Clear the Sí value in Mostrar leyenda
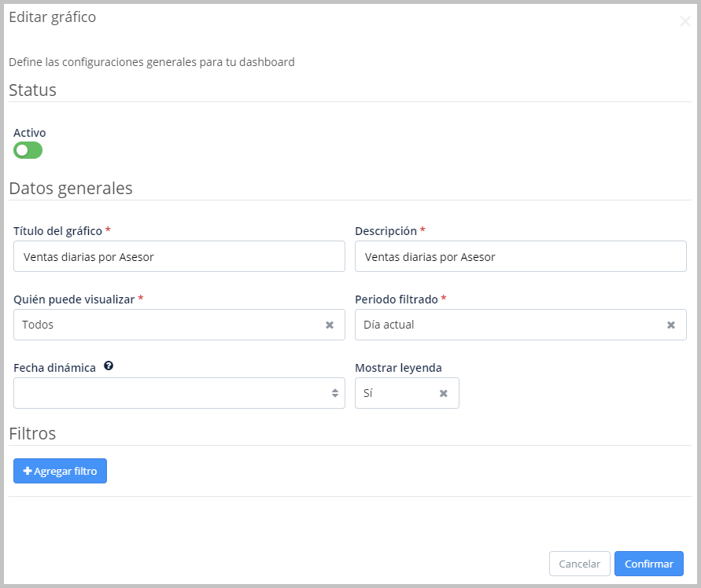Viewport: 701px width, 588px height. coord(444,393)
